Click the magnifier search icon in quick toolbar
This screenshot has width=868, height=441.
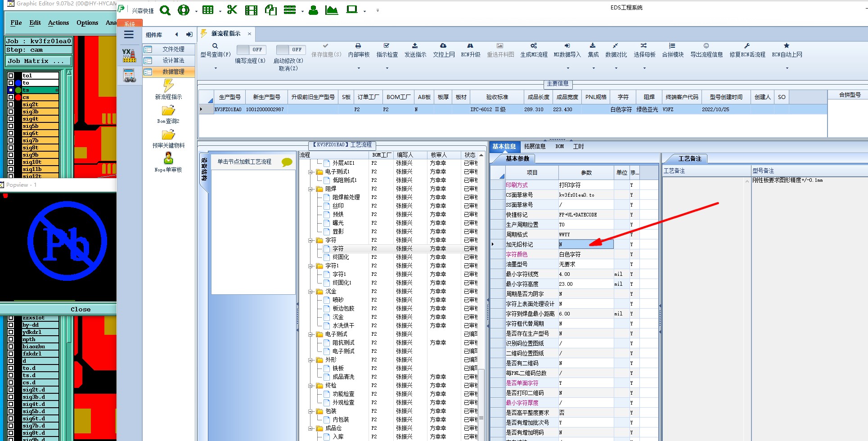tap(165, 10)
